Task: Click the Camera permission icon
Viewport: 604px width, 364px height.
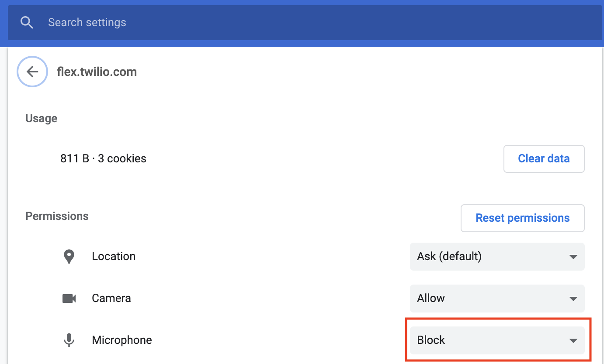Action: (x=69, y=299)
